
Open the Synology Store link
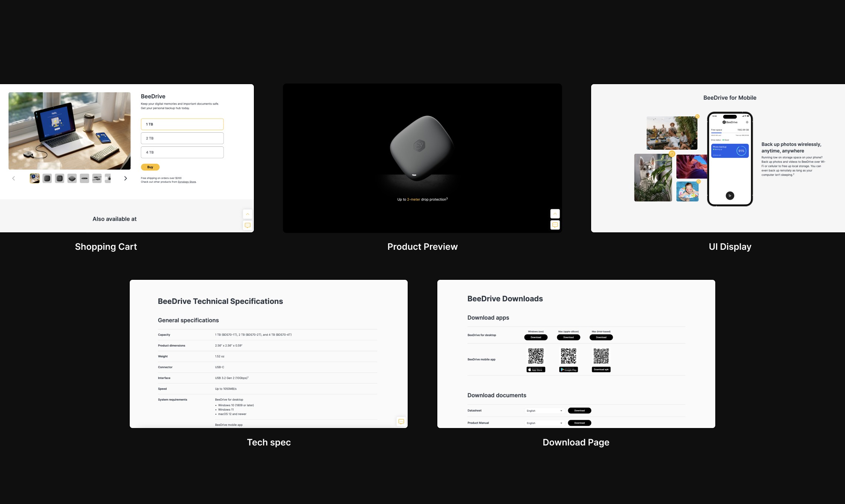pyautogui.click(x=187, y=182)
